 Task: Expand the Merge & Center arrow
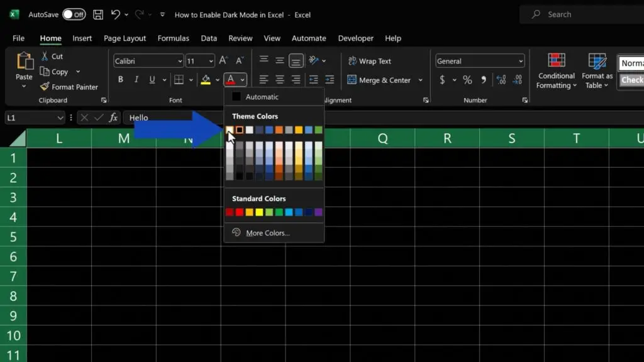click(420, 80)
